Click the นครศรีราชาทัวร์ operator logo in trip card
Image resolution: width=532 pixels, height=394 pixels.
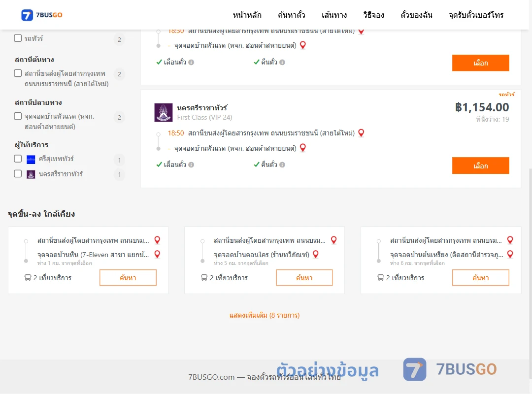(x=164, y=112)
